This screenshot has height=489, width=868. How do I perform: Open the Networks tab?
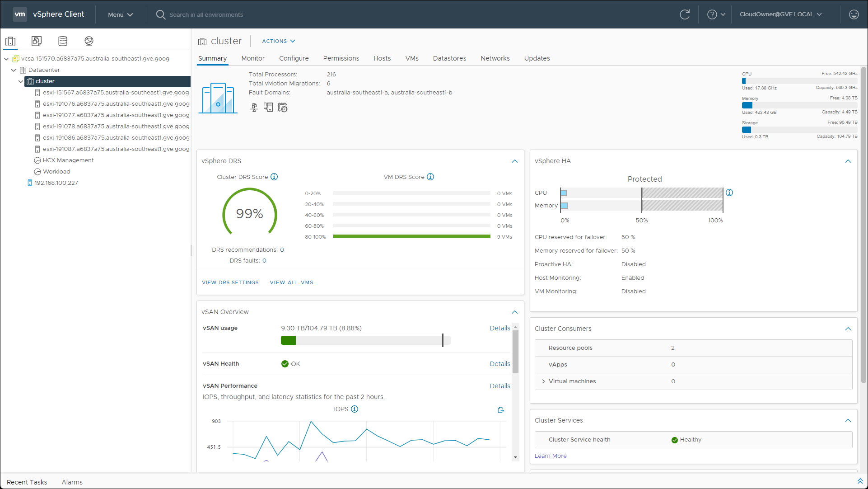coord(495,58)
